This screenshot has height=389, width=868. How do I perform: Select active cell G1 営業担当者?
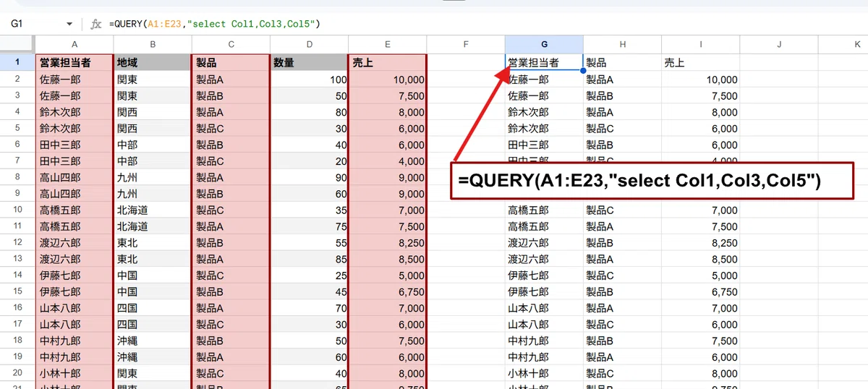click(x=544, y=63)
